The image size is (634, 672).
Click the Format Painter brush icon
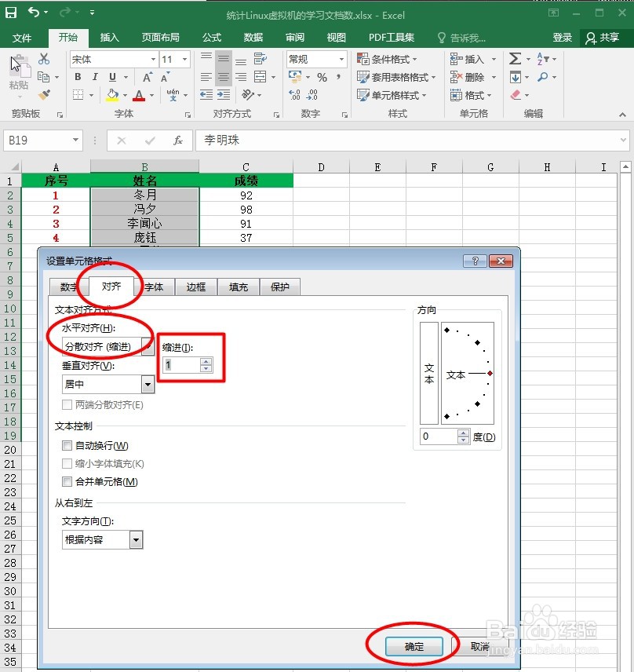(x=44, y=95)
